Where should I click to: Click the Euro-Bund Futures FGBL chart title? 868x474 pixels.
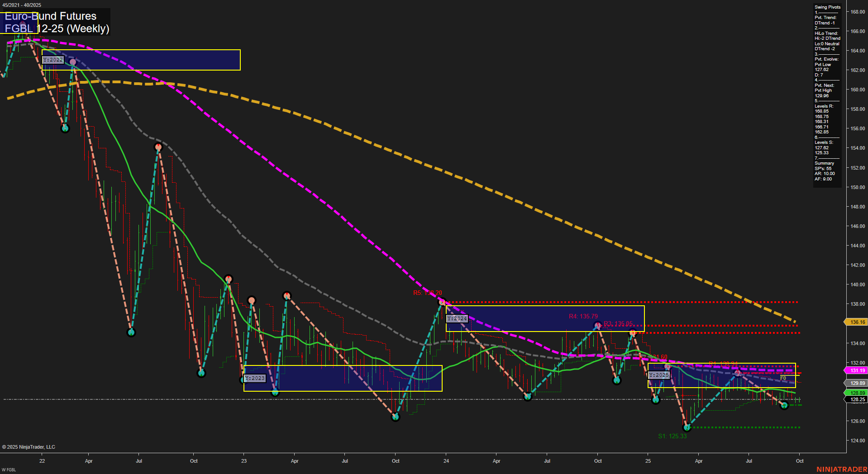(x=57, y=22)
